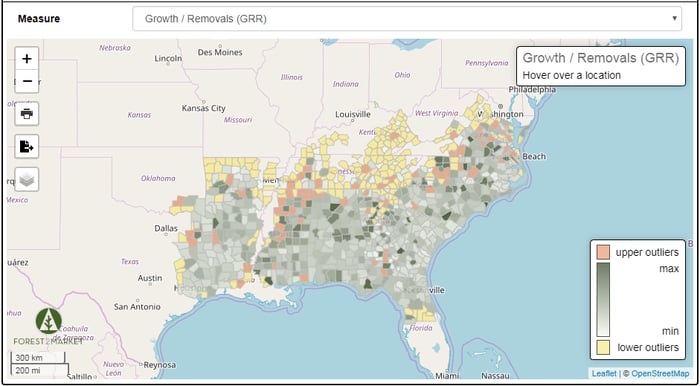Click the export data file icon
Screen dimensions: 700x386
(27, 146)
